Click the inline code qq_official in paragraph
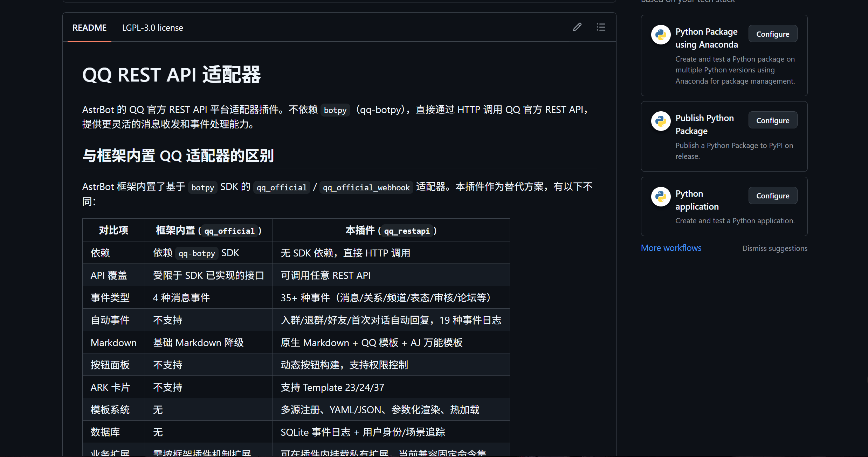 [282, 188]
